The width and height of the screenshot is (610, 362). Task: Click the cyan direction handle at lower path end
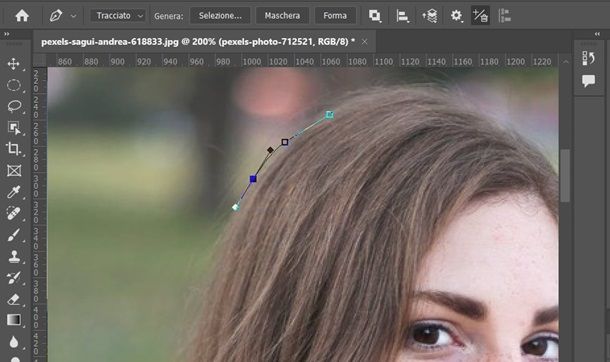235,207
